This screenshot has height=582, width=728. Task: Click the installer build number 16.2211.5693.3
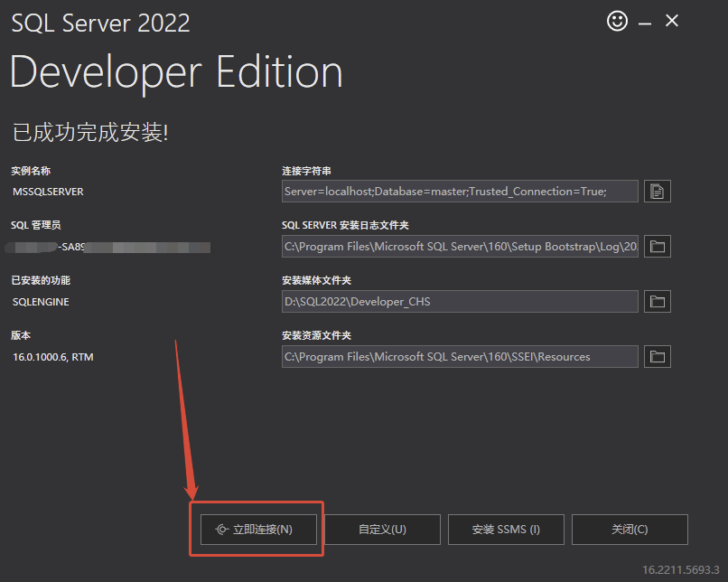pyautogui.click(x=681, y=570)
